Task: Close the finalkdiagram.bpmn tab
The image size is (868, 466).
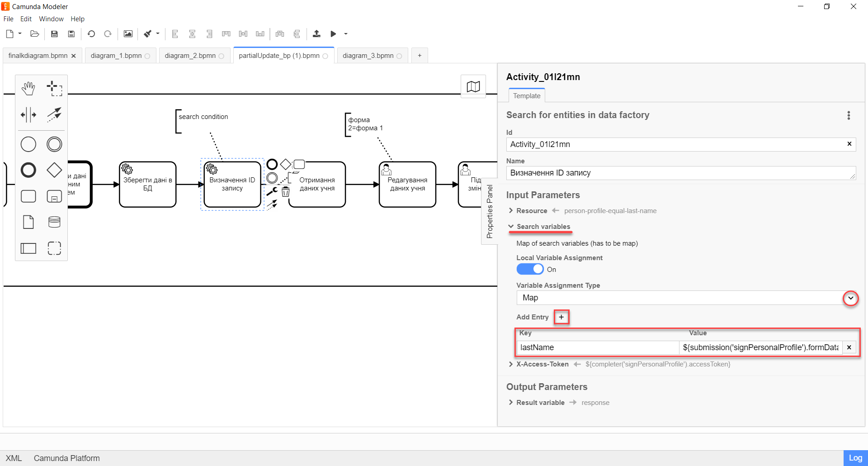Action: pos(74,56)
